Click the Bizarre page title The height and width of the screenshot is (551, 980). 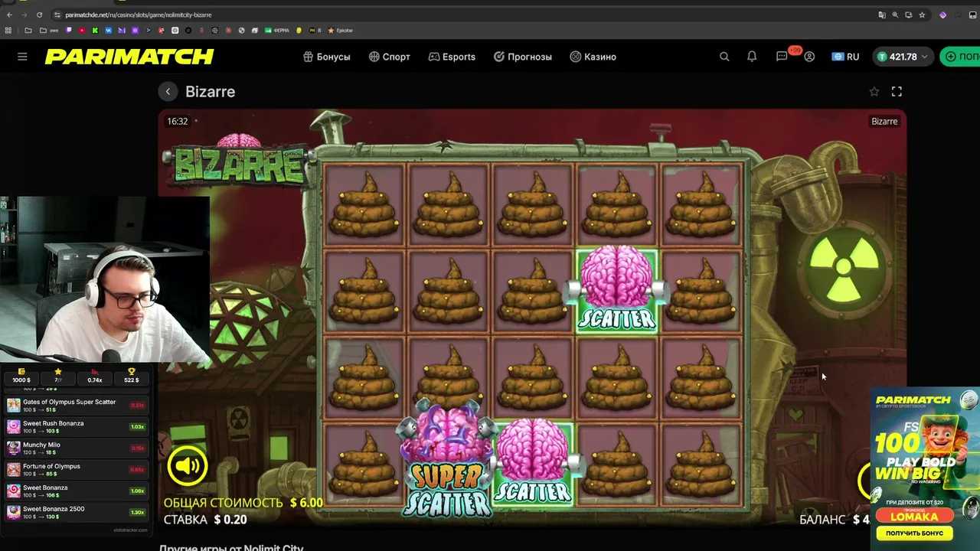coord(210,92)
